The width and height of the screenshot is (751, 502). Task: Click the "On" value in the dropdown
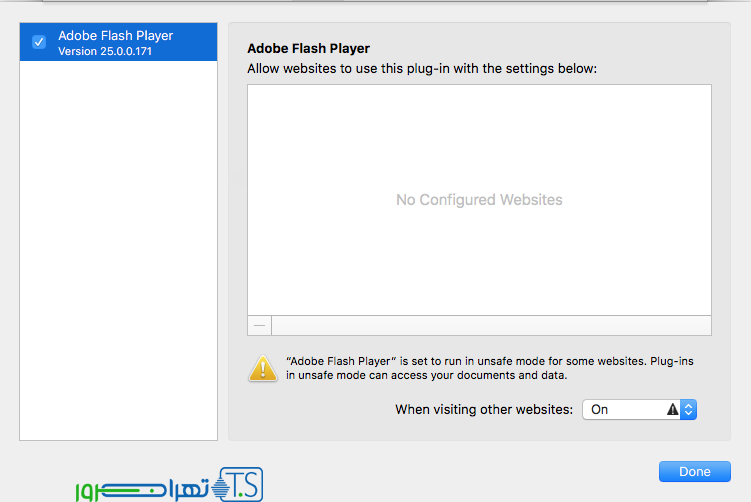600,409
